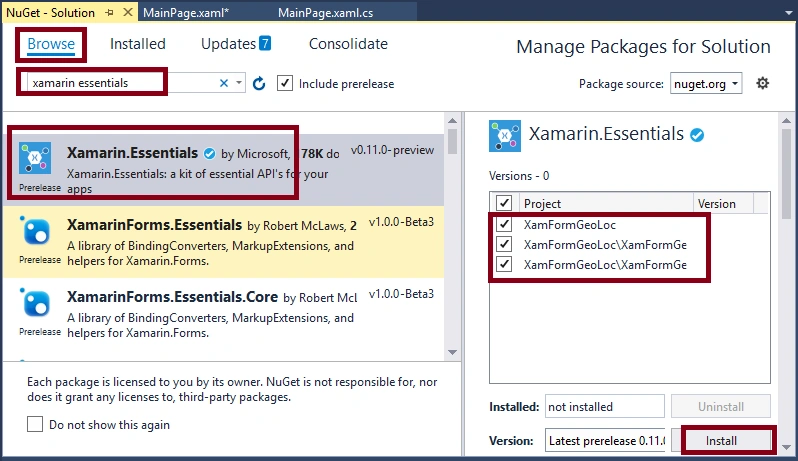Open Version dropdown Latest prerelease
This screenshot has width=798, height=461.
tap(605, 441)
